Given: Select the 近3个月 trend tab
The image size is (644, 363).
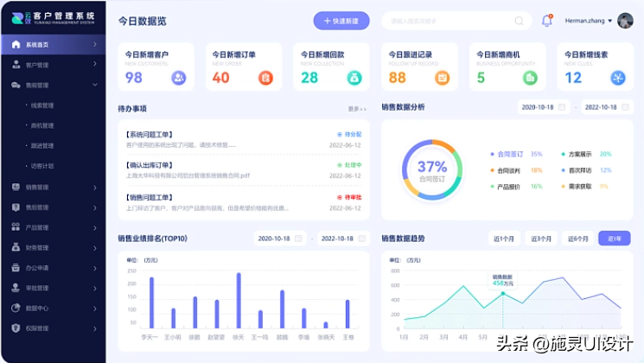Looking at the screenshot, I should [541, 239].
